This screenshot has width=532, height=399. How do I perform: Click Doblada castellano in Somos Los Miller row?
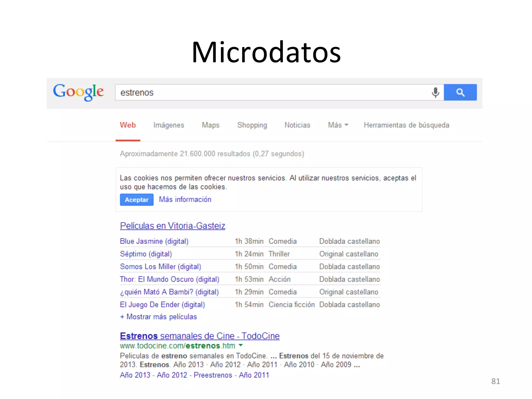(350, 267)
